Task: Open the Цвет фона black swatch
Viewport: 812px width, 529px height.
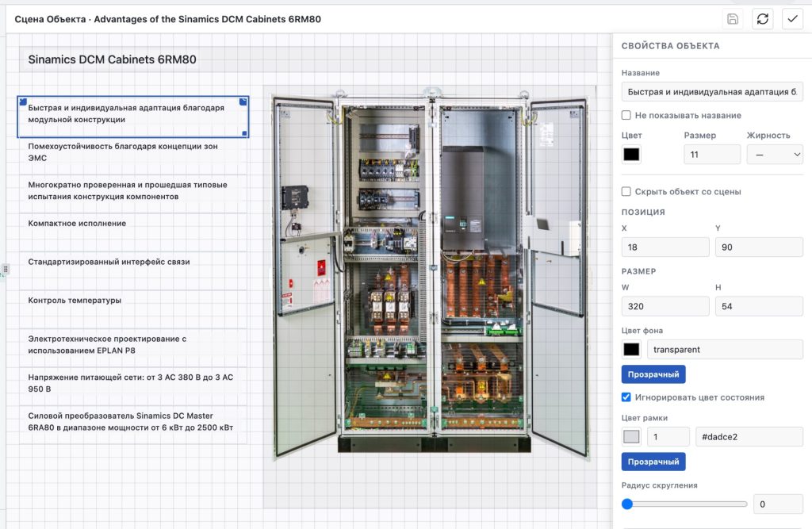Action: pyautogui.click(x=631, y=349)
